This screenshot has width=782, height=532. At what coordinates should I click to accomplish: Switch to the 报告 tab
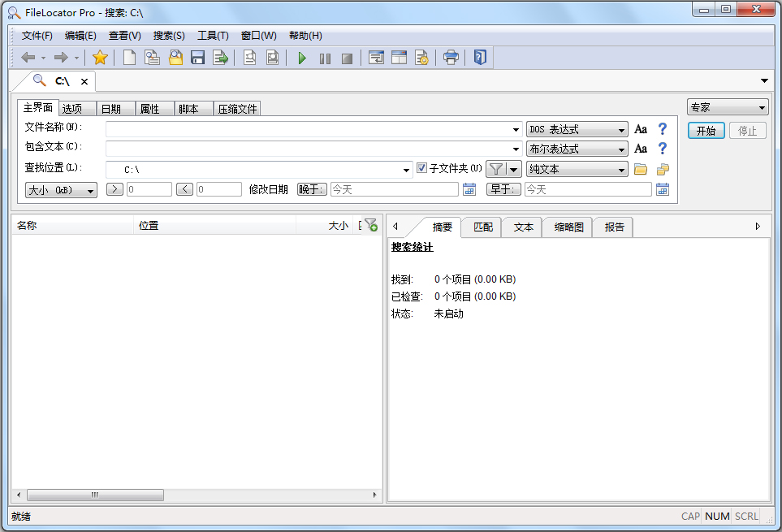click(x=613, y=227)
